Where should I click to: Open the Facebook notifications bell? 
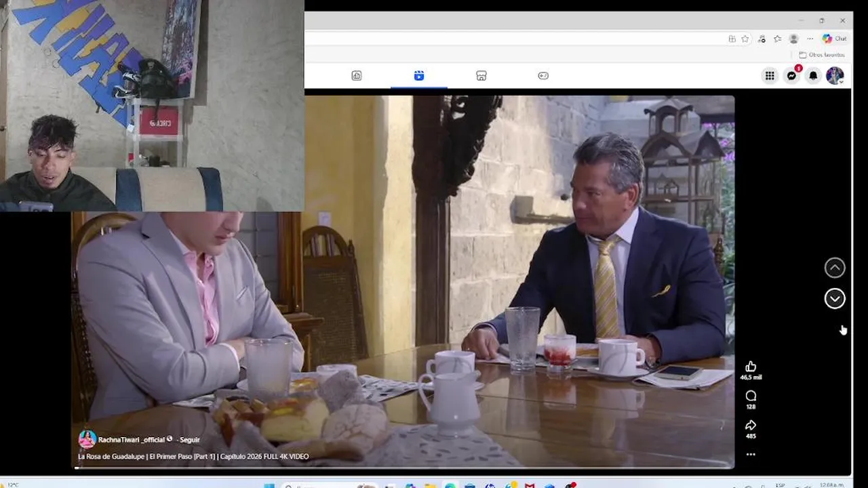pos(813,76)
